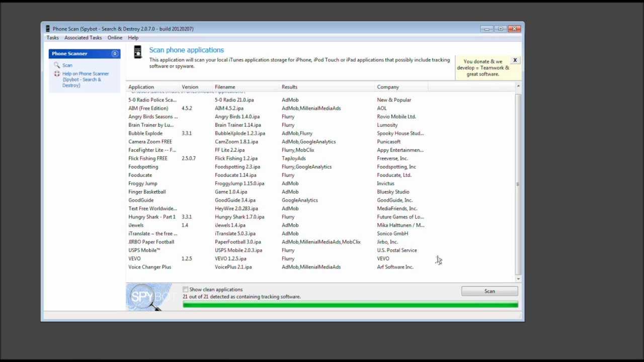This screenshot has height=362, width=644.
Task: Open the Associated Tasks menu
Action: pos(83,38)
